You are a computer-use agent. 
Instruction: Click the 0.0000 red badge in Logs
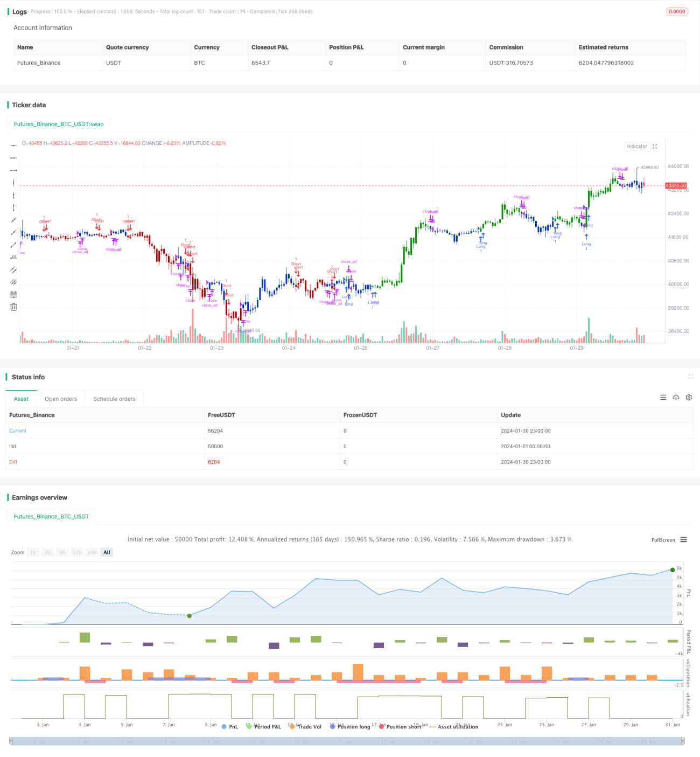(677, 11)
